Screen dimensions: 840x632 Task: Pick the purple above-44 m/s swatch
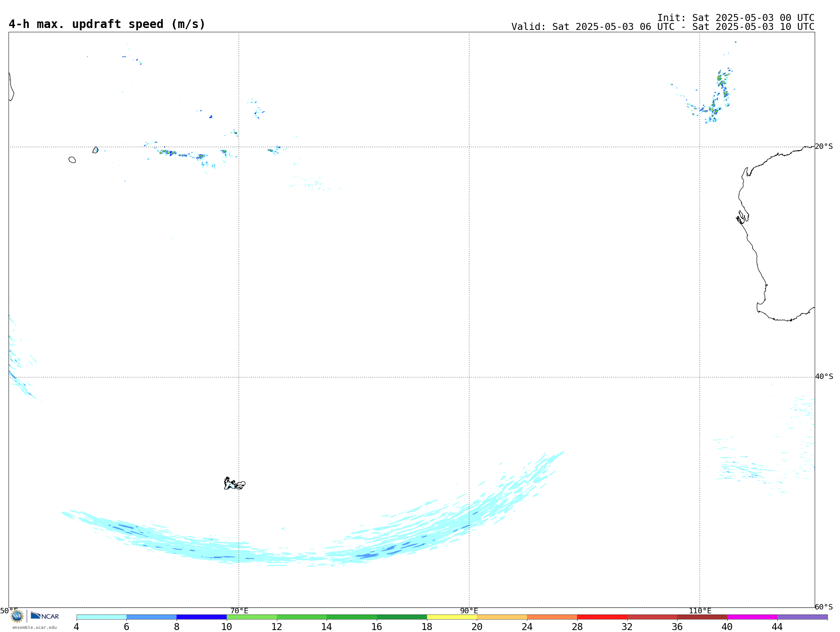coord(802,617)
